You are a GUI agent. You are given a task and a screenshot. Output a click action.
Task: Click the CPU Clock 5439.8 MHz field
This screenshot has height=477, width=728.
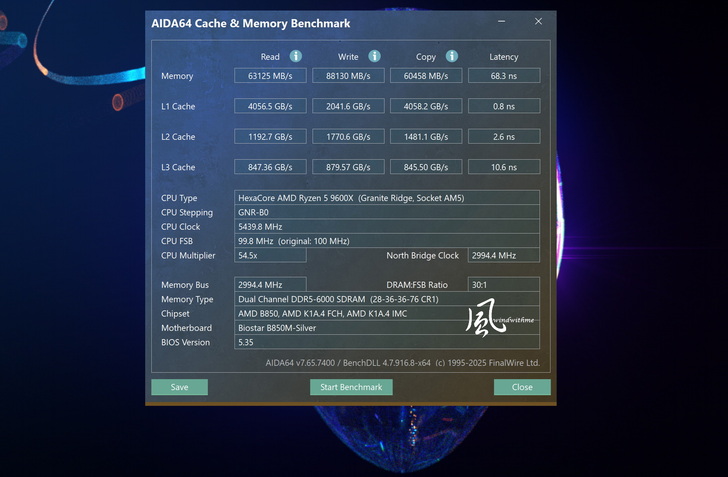coord(387,227)
